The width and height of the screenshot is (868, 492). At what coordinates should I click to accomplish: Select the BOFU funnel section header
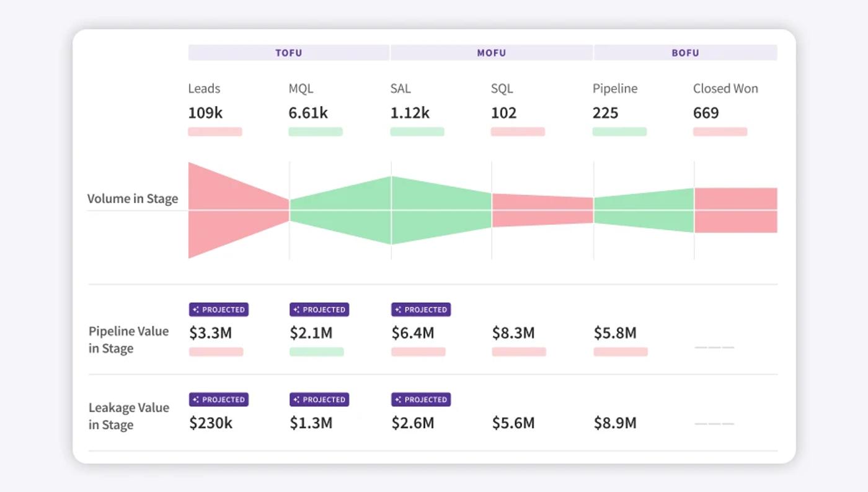pos(686,53)
